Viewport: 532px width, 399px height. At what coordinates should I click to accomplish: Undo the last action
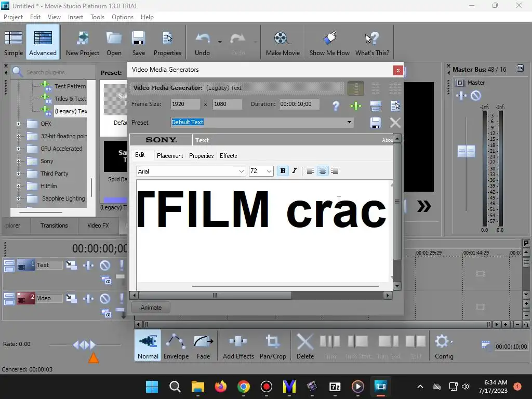click(x=203, y=43)
